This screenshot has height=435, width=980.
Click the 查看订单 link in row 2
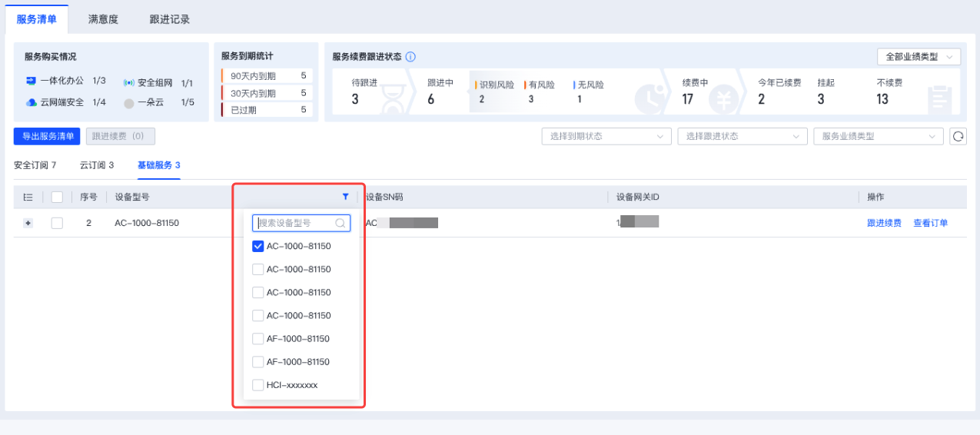point(930,223)
